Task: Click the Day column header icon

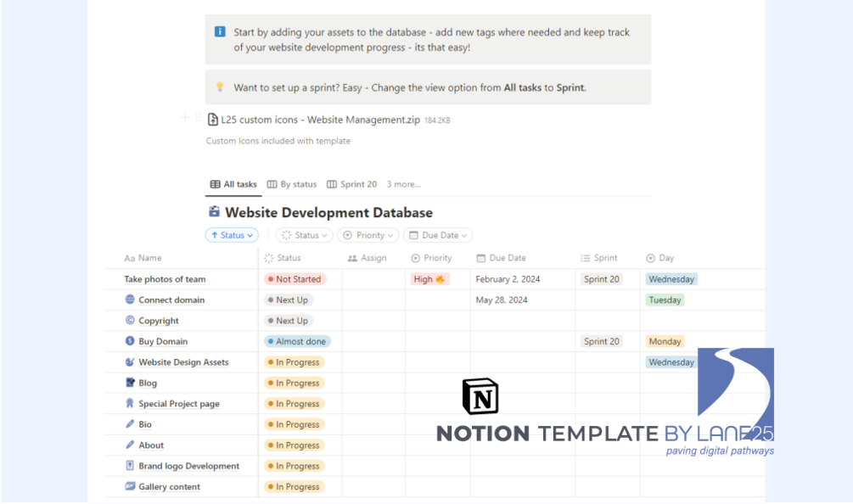Action: point(650,258)
